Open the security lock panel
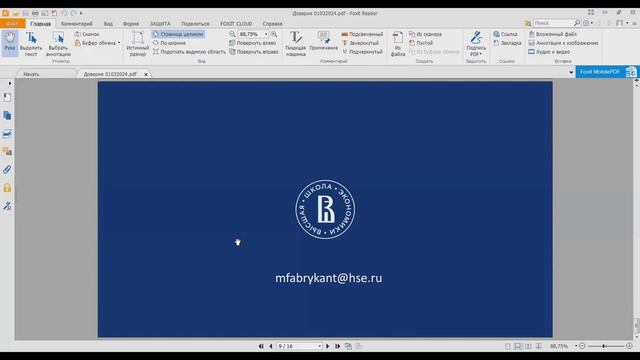 tap(7, 188)
